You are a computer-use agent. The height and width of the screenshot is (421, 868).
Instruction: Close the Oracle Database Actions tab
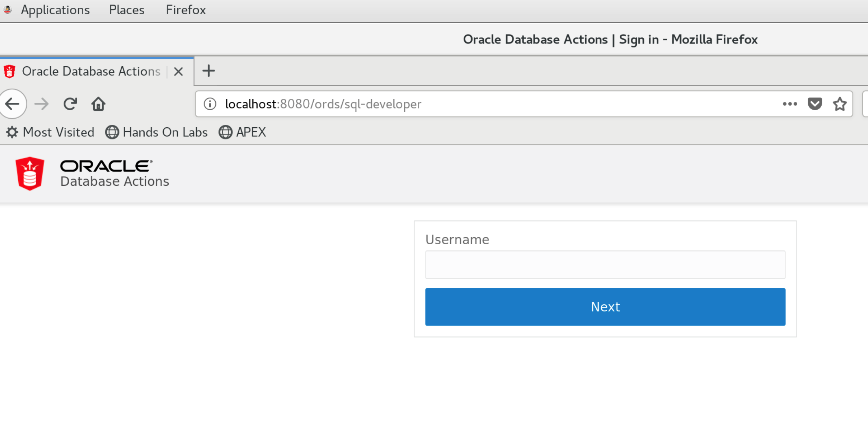click(178, 72)
